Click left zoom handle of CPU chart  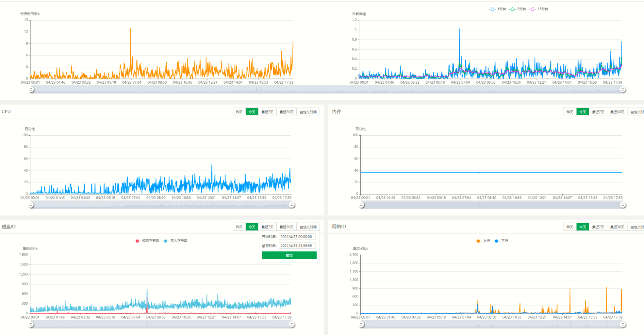click(x=31, y=205)
